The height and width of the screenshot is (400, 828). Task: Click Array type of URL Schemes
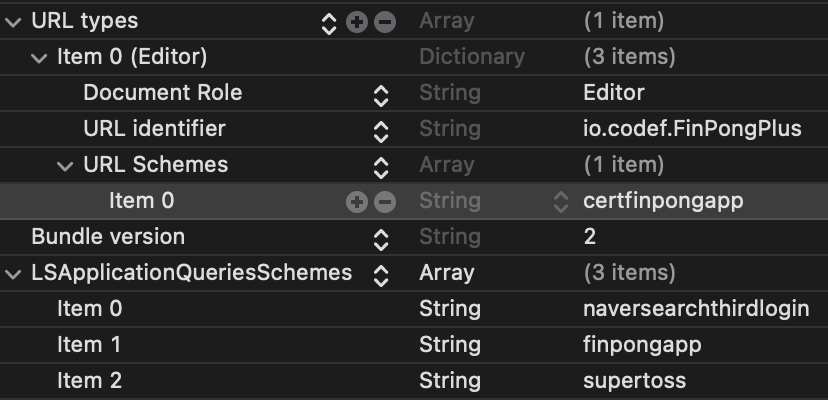tap(447, 164)
